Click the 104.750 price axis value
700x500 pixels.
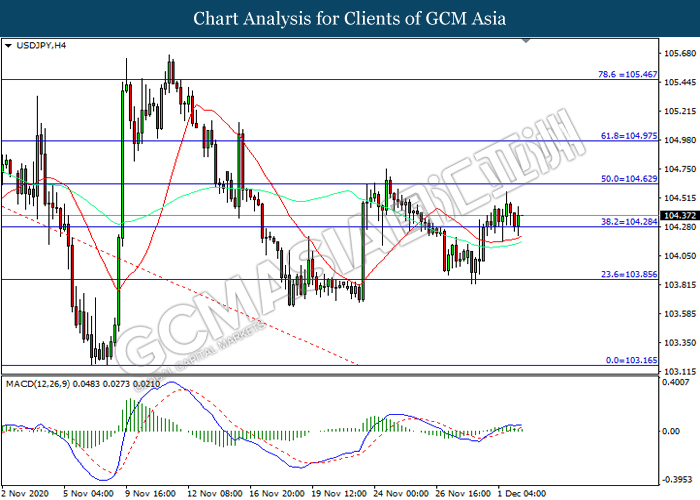pyautogui.click(x=680, y=169)
